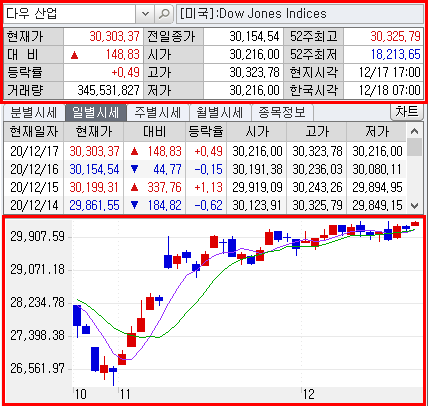Click the 대비 column header in table
The height and width of the screenshot is (406, 428).
(x=155, y=132)
